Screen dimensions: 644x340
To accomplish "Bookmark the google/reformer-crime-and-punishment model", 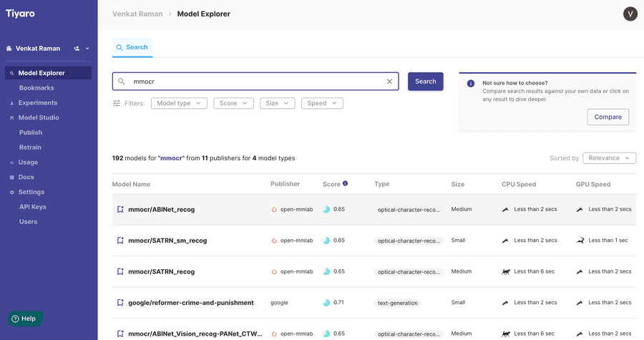I will 120,303.
